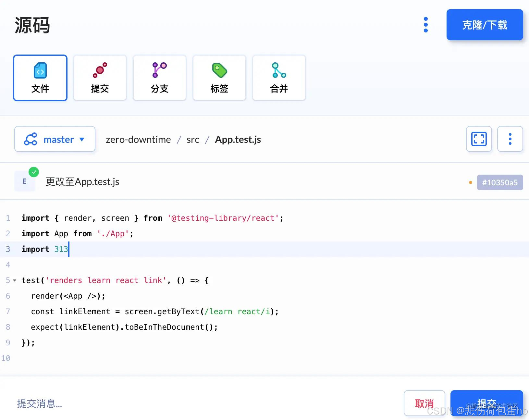Place cursor after 'import 313' on line 3
This screenshot has width=529, height=420.
[68, 249]
